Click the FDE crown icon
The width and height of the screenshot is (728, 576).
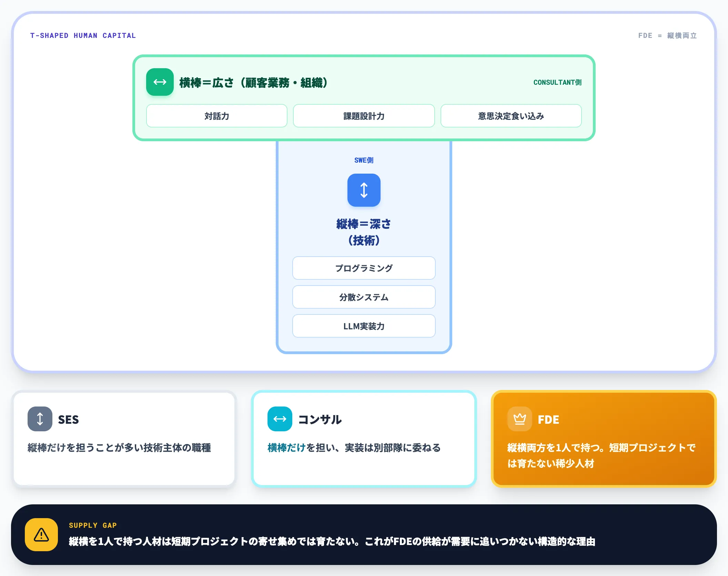click(x=519, y=419)
